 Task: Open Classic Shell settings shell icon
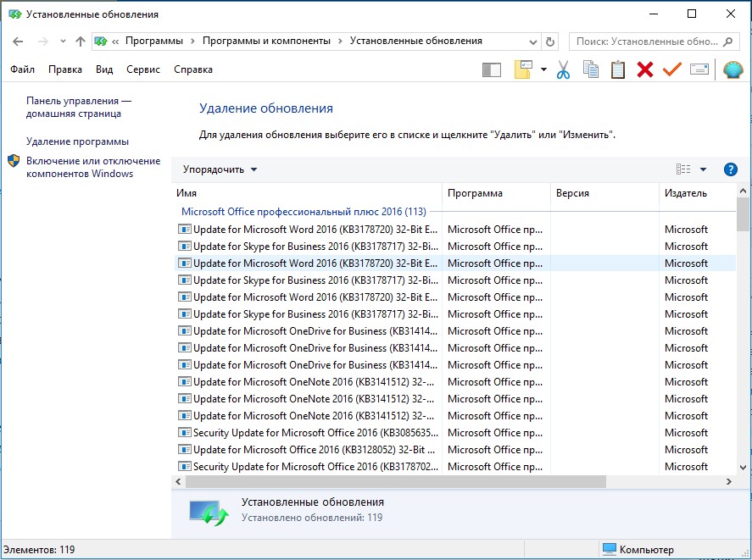(733, 70)
